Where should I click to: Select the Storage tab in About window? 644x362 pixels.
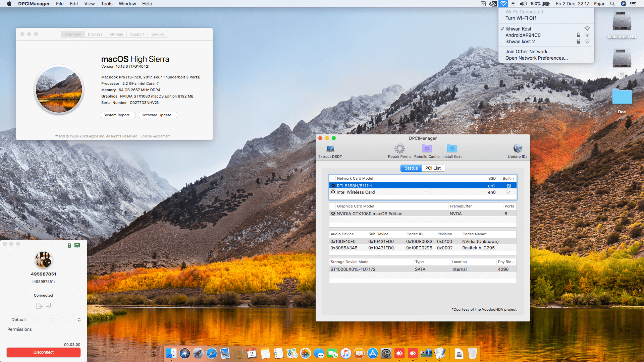click(x=116, y=34)
